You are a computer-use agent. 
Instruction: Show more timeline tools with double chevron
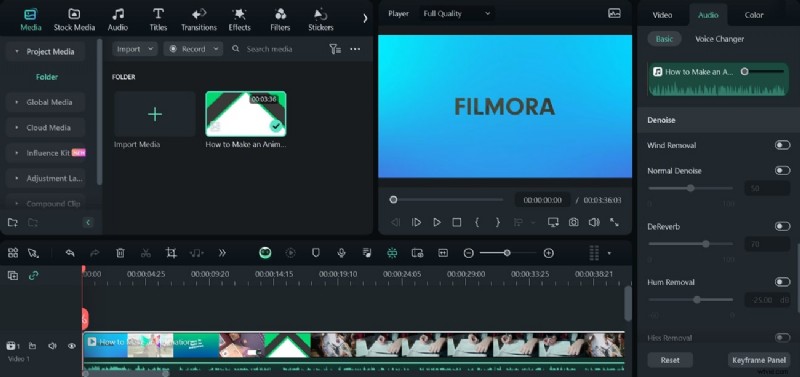click(x=222, y=253)
